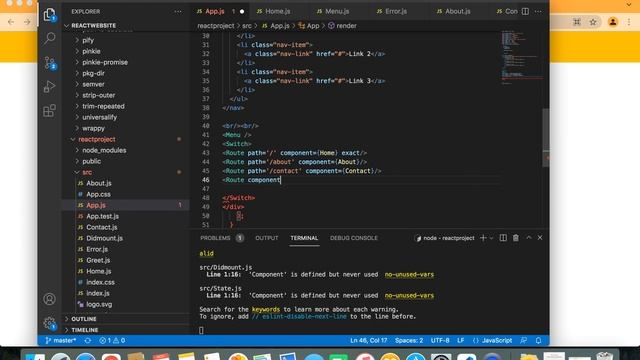
Task: Close the terminal panel
Action: click(x=540, y=238)
